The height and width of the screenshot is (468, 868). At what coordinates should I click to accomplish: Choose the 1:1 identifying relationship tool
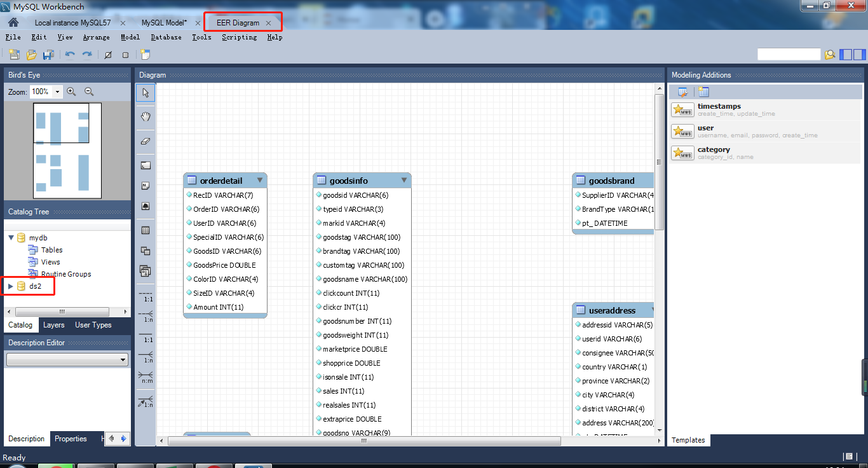click(146, 336)
